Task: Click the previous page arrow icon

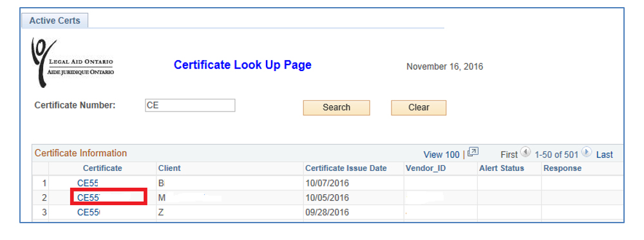Action: click(526, 152)
